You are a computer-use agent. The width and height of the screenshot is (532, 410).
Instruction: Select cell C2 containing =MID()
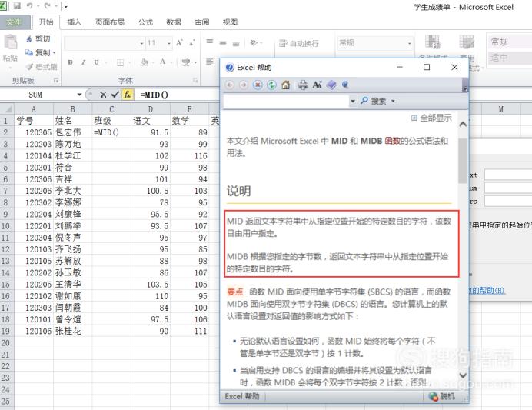coord(111,132)
